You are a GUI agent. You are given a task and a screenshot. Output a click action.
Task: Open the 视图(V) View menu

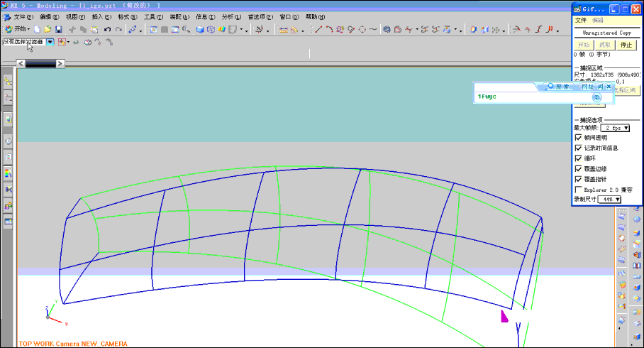[x=75, y=17]
